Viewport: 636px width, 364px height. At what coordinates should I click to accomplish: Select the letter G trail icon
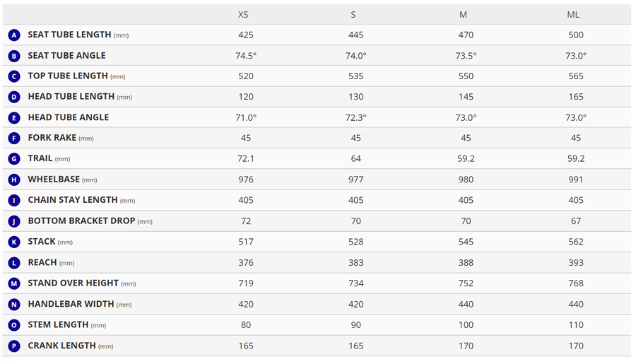point(14,159)
